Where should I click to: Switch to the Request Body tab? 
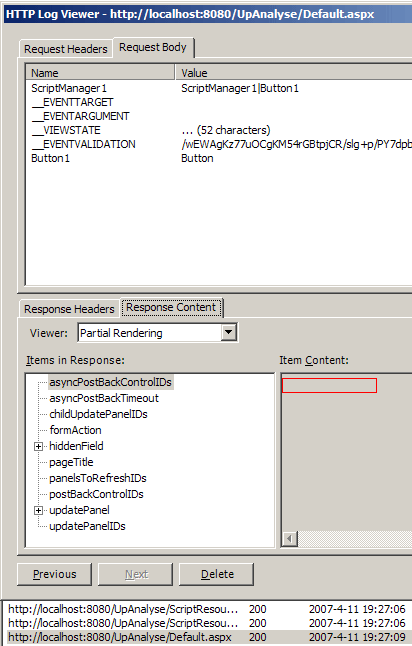pyautogui.click(x=153, y=47)
